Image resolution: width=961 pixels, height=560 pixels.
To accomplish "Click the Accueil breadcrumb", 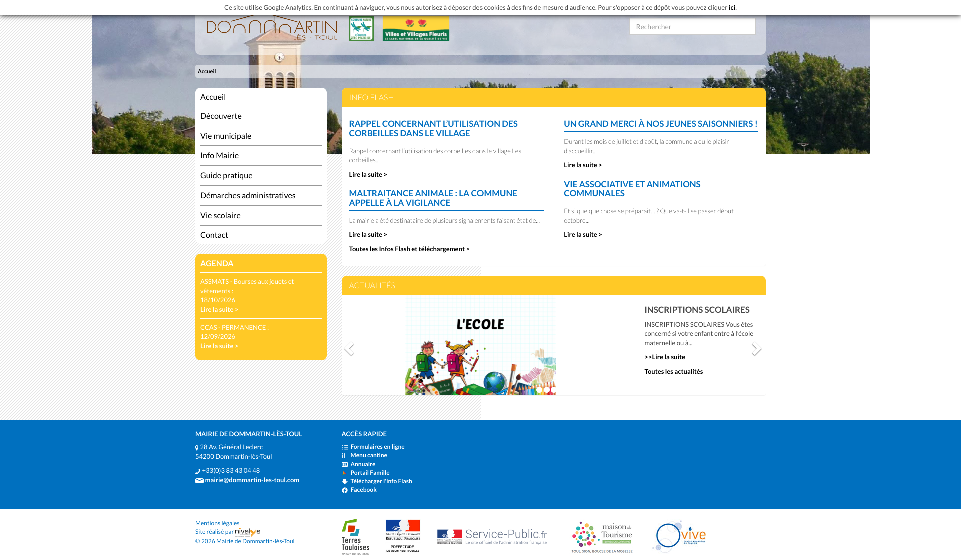I will 207,71.
